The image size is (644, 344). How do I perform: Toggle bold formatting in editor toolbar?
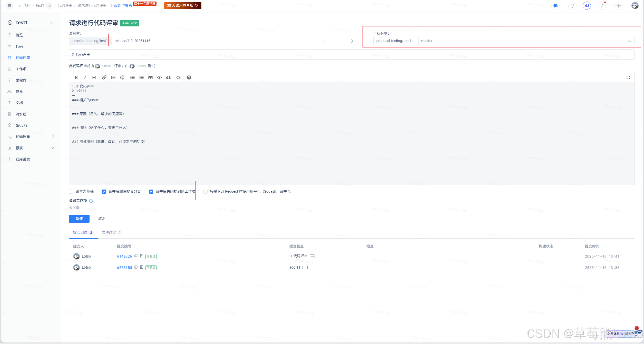coord(76,77)
